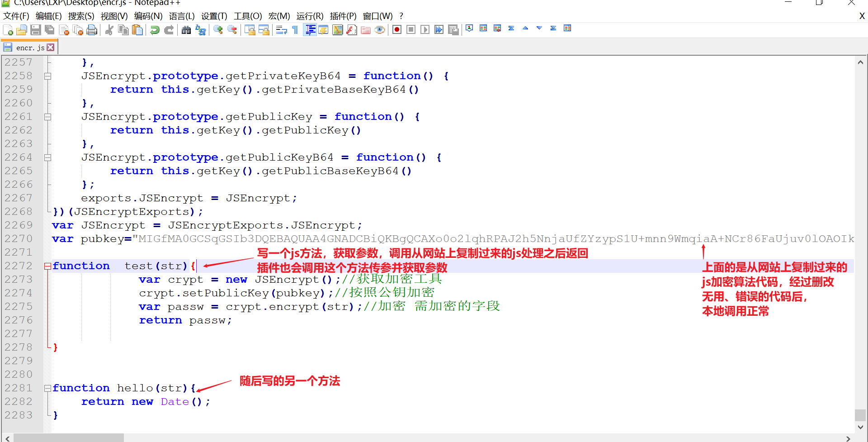Open the Document Map panel
This screenshot has height=442, width=868.
pyautogui.click(x=338, y=30)
